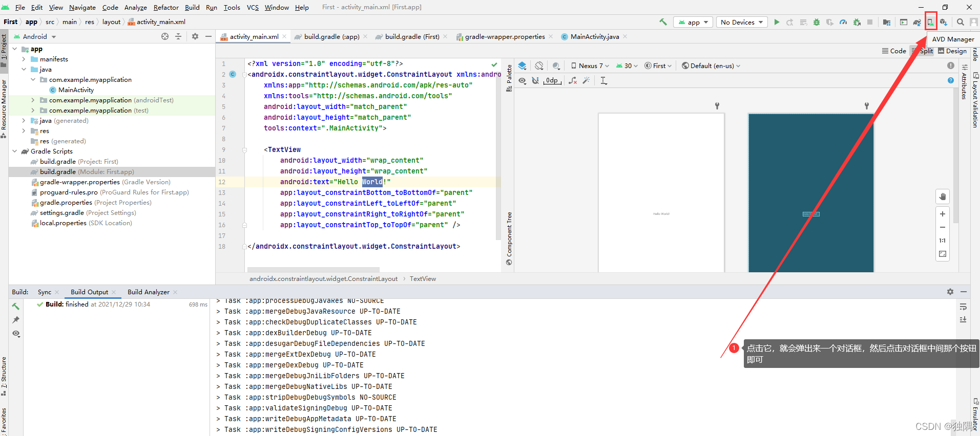Click the Clear All Constraints icon
This screenshot has width=980, height=436.
tap(573, 80)
